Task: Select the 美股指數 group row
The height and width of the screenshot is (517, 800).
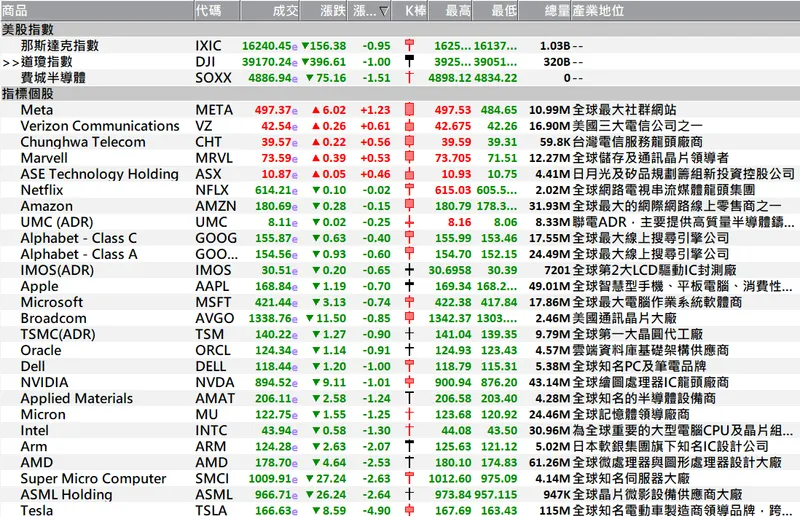Action: point(400,30)
